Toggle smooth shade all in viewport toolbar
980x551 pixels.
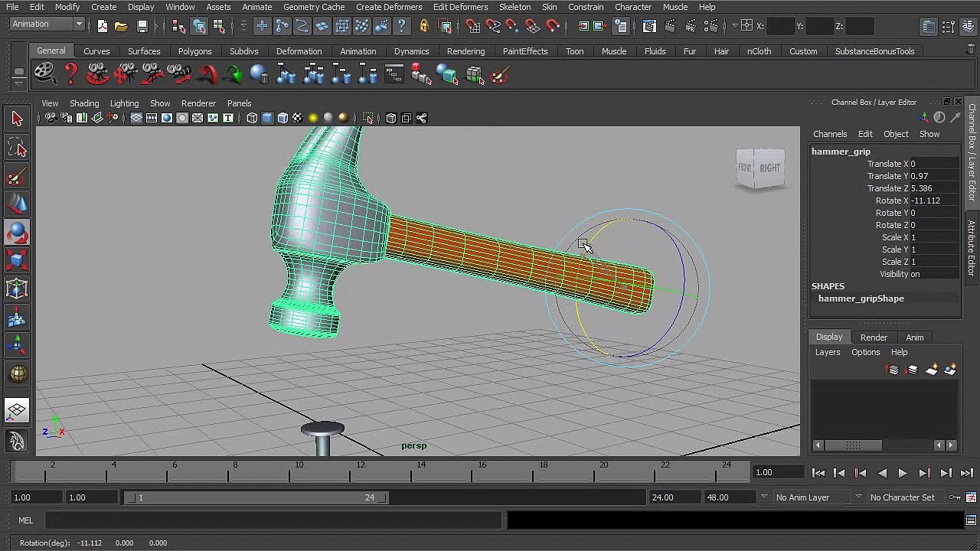[267, 118]
